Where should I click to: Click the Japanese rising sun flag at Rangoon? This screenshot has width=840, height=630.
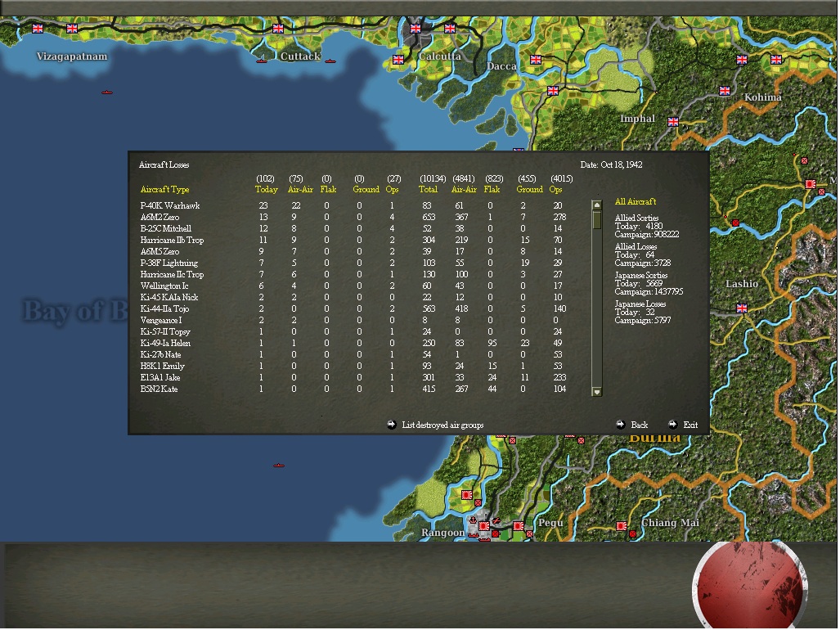(484, 526)
